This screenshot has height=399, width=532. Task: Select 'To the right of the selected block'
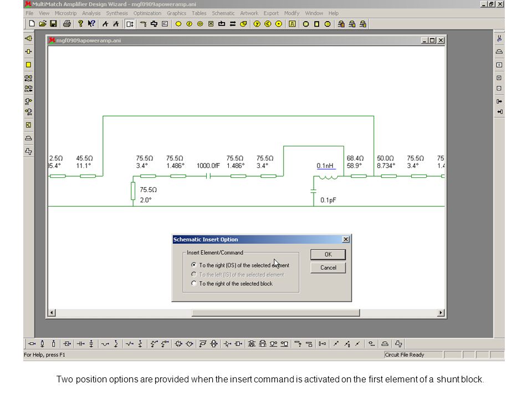pyautogui.click(x=232, y=283)
